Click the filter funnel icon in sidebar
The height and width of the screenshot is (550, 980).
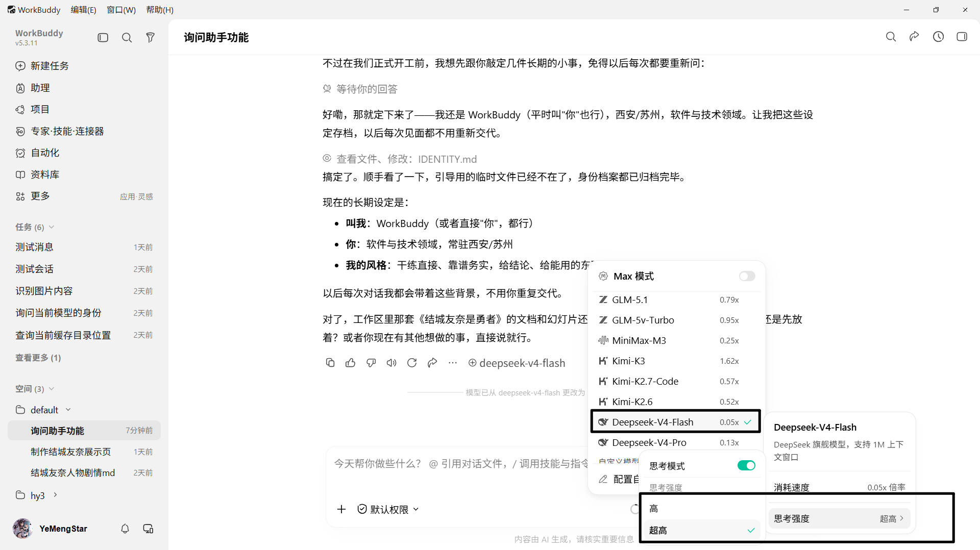[150, 37]
